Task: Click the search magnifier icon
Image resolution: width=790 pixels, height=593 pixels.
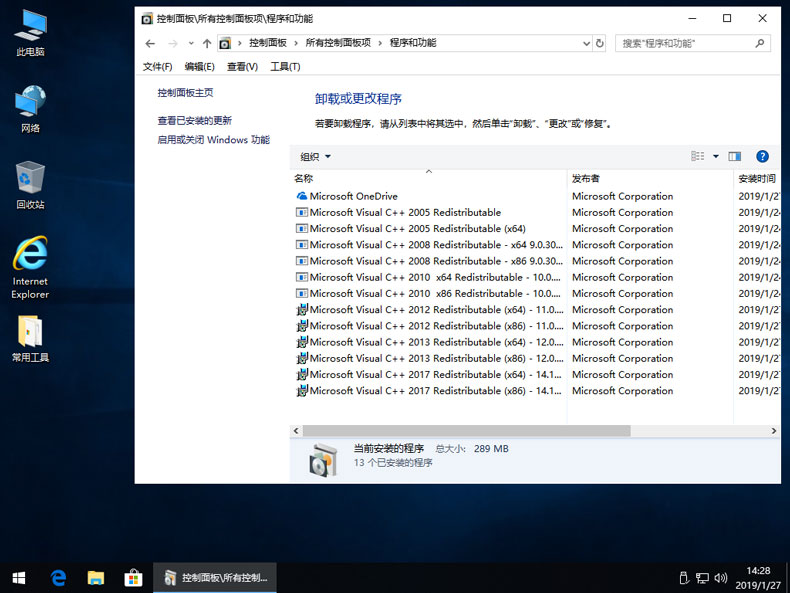Action: pos(760,43)
